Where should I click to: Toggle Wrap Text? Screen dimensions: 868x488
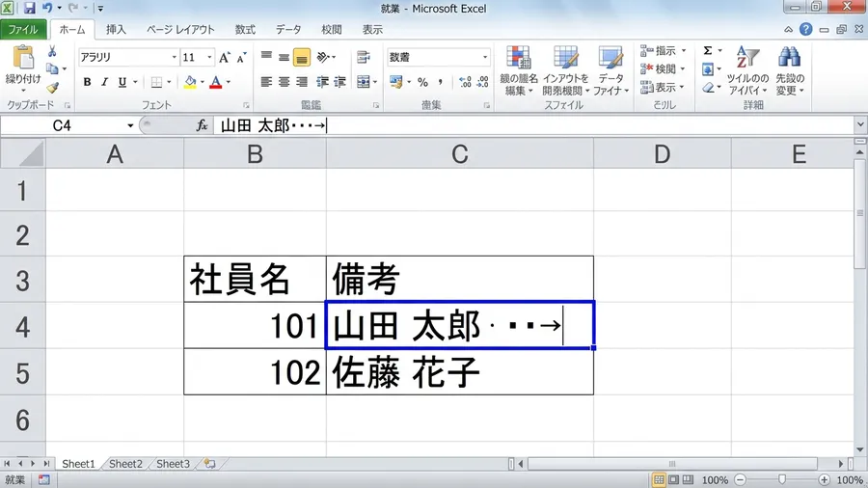(x=364, y=57)
